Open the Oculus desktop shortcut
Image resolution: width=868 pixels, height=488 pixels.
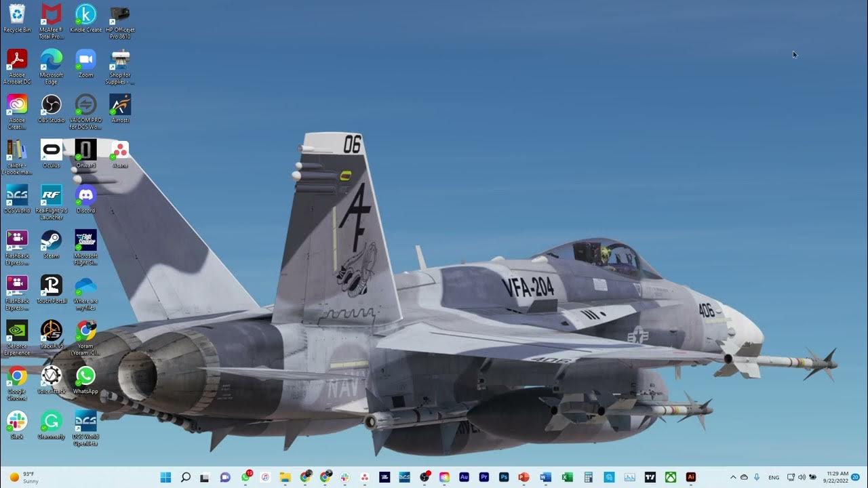coord(51,154)
